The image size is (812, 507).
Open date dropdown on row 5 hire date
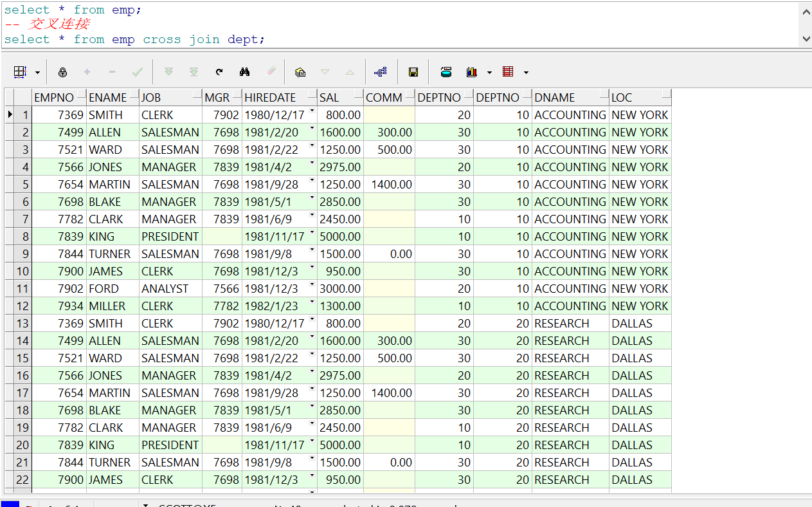pos(312,181)
